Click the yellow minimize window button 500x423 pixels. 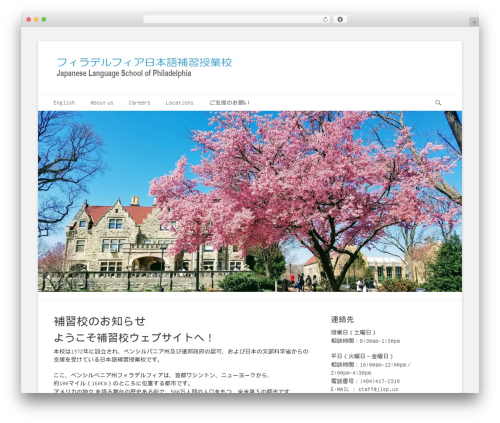pyautogui.click(x=36, y=20)
